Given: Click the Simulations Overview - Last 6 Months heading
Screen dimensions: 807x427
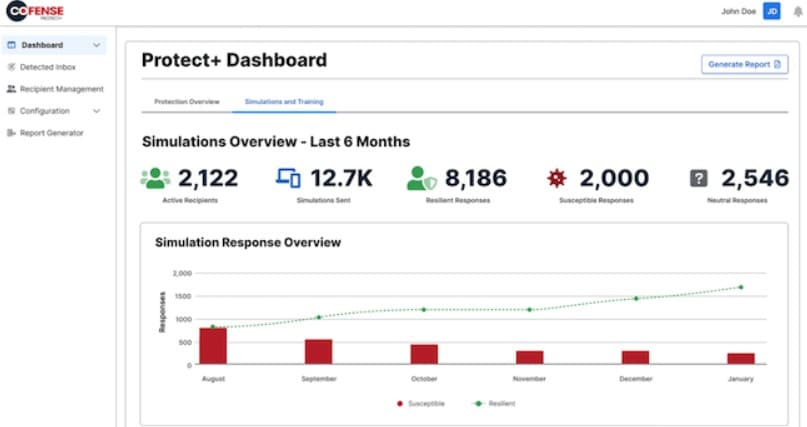Looking at the screenshot, I should pos(276,141).
